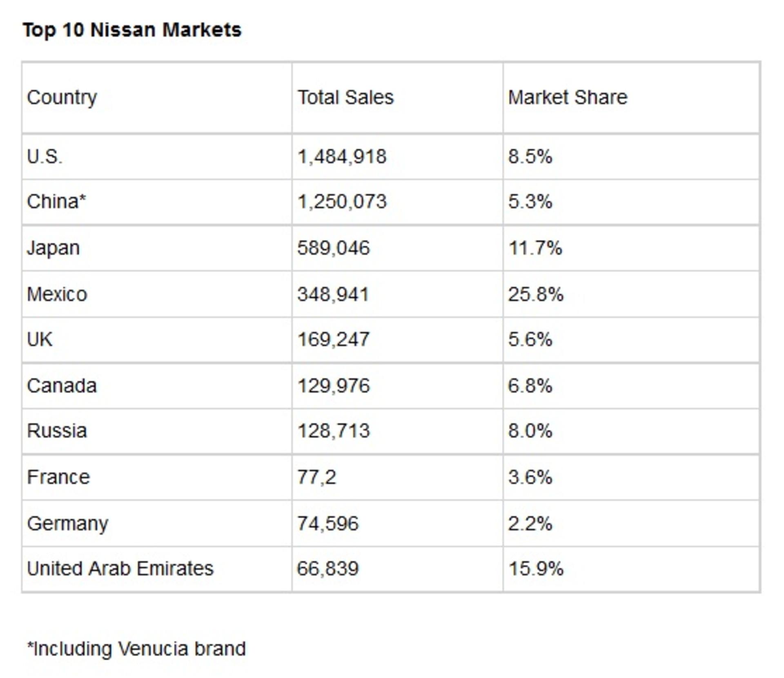Select UAE's 15.9% market share

536,569
